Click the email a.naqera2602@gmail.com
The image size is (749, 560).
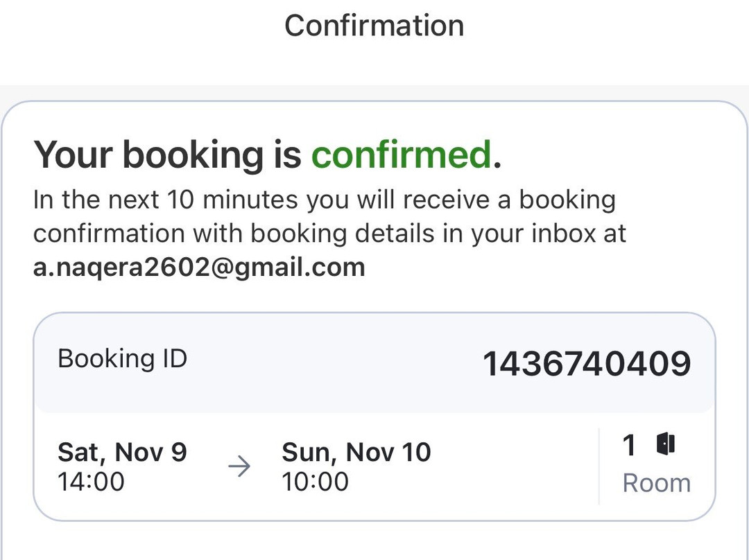(x=199, y=267)
